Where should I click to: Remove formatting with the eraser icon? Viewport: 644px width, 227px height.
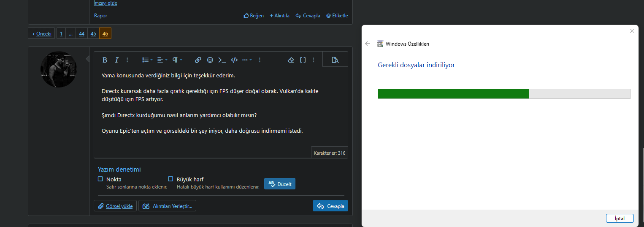(290, 60)
